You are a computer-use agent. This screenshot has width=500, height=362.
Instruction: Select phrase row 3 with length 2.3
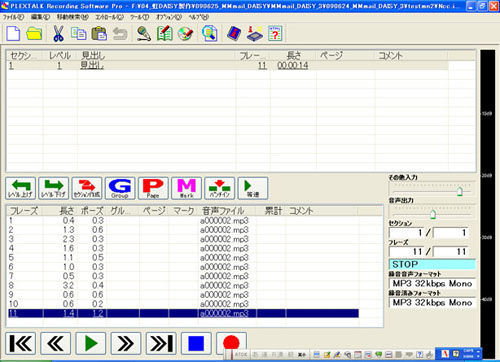click(x=183, y=239)
